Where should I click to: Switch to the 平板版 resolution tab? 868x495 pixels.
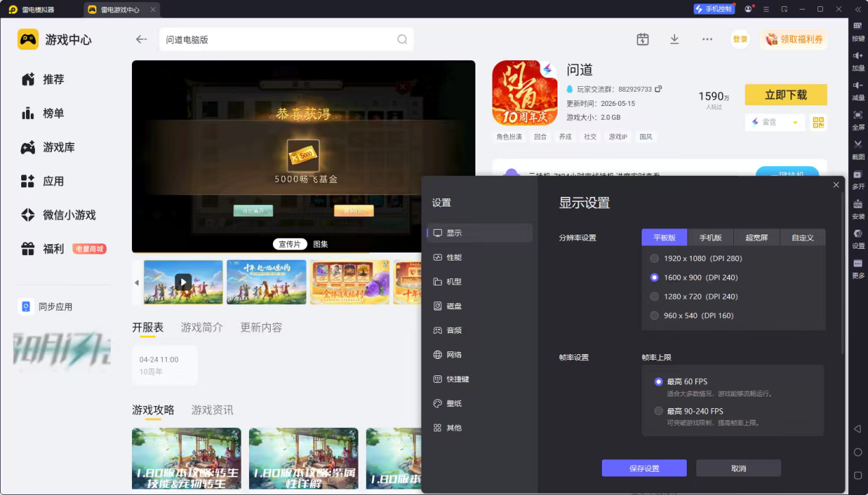(x=664, y=237)
